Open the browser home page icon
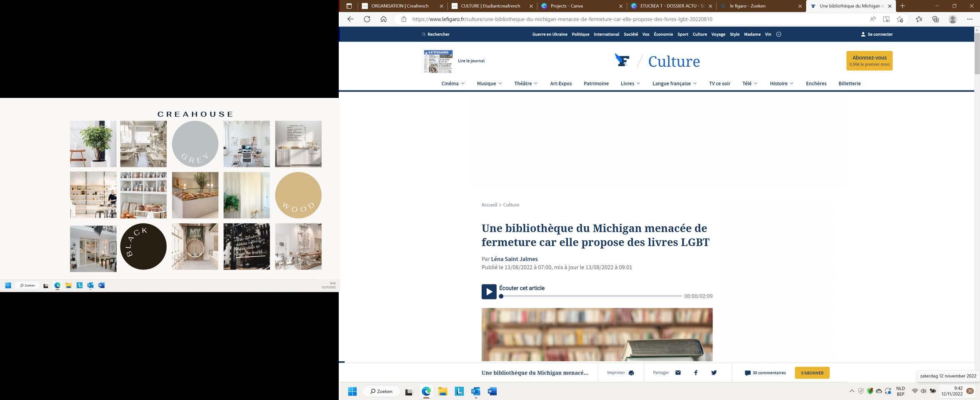The width and height of the screenshot is (980, 400). (x=384, y=19)
